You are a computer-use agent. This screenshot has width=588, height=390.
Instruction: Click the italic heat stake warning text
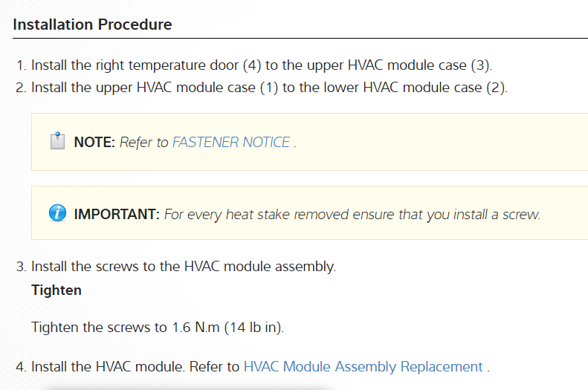pos(352,215)
